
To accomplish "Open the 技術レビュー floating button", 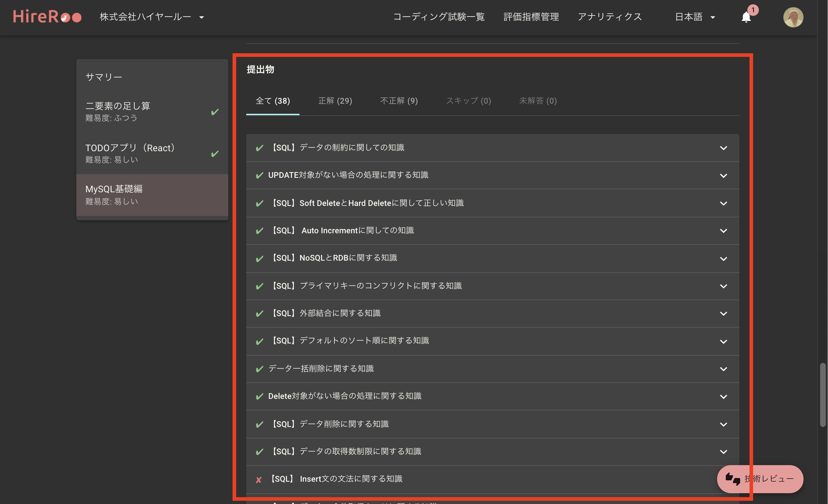I will [x=760, y=479].
